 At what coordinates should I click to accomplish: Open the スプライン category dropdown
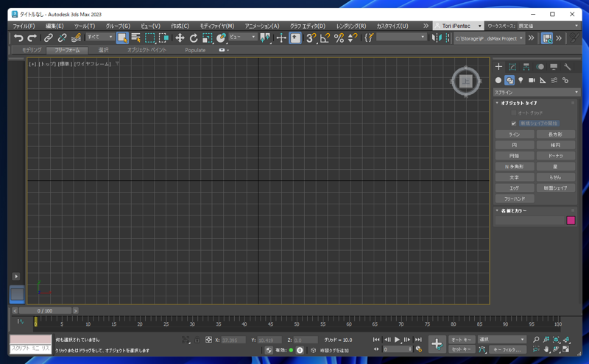537,93
